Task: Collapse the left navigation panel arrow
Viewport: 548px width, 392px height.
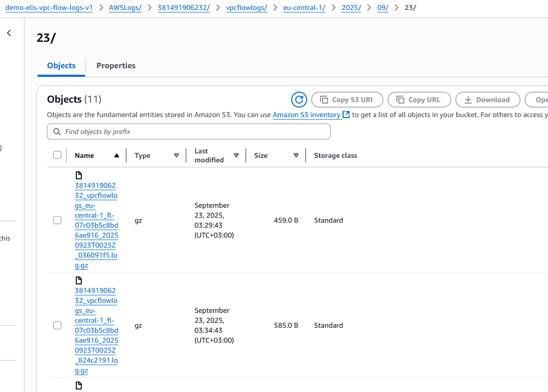Action: 9,33
